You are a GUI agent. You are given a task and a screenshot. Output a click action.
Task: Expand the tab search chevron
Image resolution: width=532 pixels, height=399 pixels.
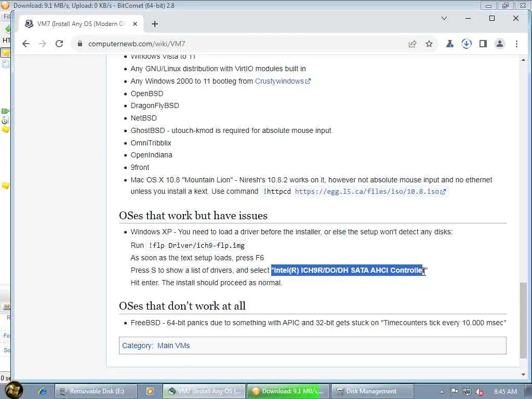coord(444,18)
